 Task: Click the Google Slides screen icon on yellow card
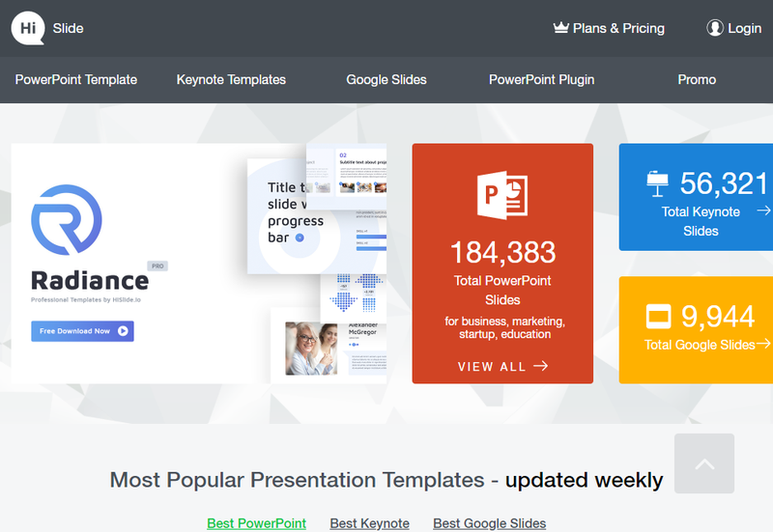pos(658,317)
